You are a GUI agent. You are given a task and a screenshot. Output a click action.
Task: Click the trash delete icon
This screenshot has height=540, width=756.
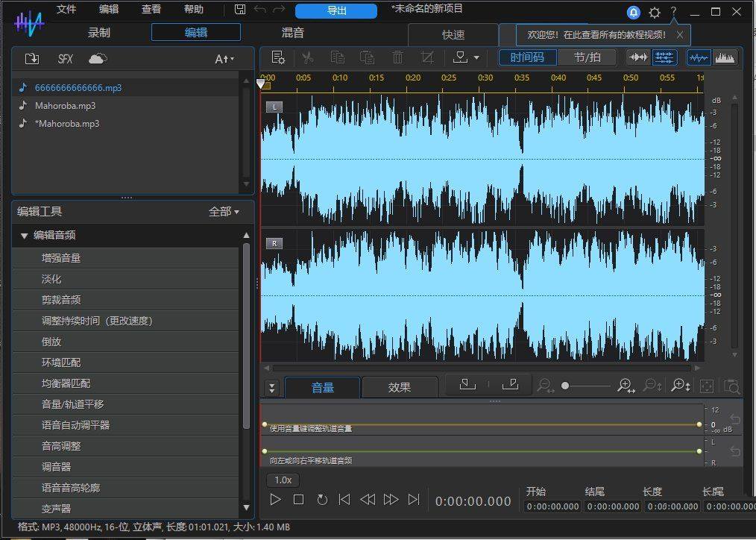397,57
